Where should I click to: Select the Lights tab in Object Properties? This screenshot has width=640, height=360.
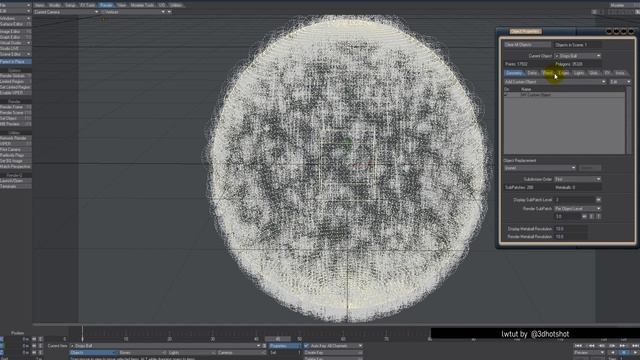click(x=579, y=73)
